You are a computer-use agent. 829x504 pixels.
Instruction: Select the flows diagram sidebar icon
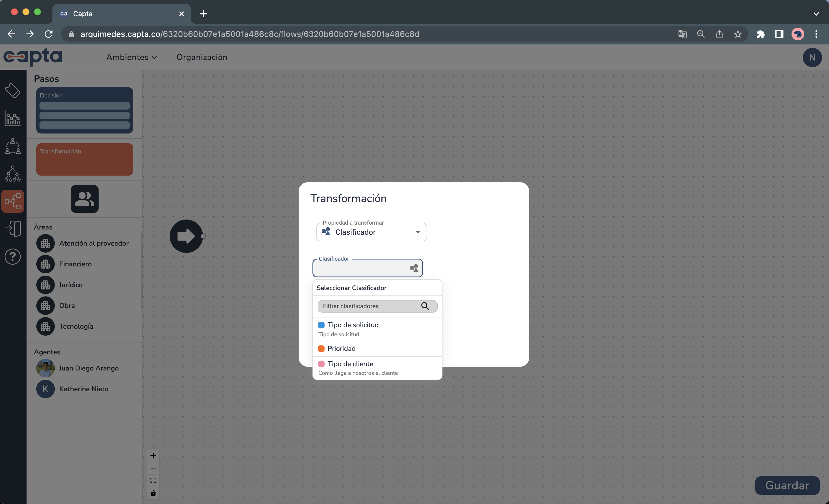click(13, 201)
